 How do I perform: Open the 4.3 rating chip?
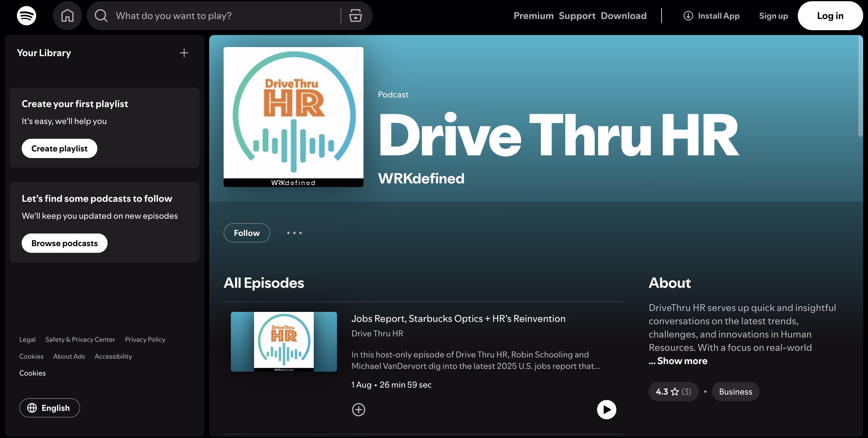[x=673, y=392]
